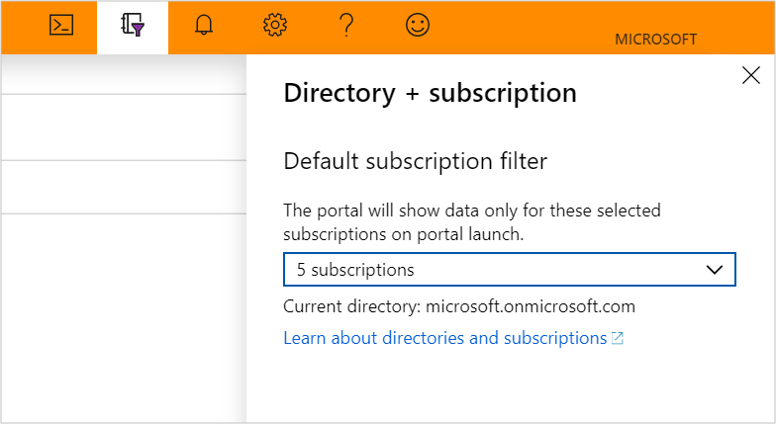
Task: Select the first blank row in left pane
Action: point(122,76)
